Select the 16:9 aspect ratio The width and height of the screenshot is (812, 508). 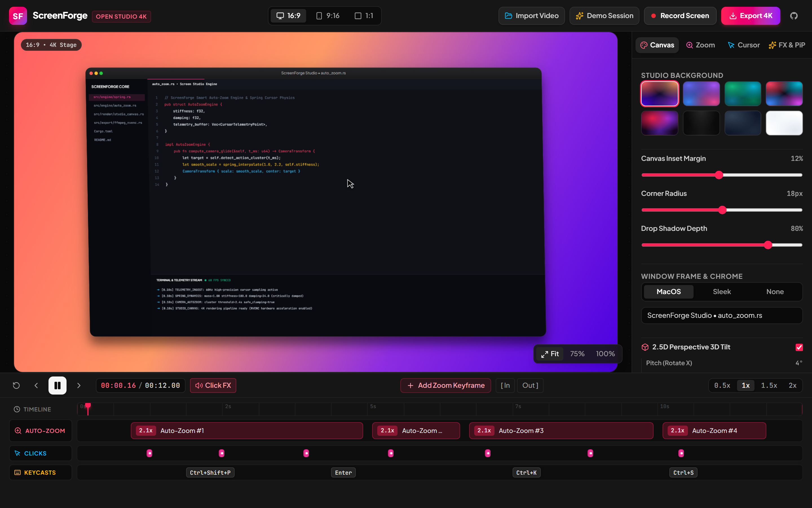pos(288,16)
